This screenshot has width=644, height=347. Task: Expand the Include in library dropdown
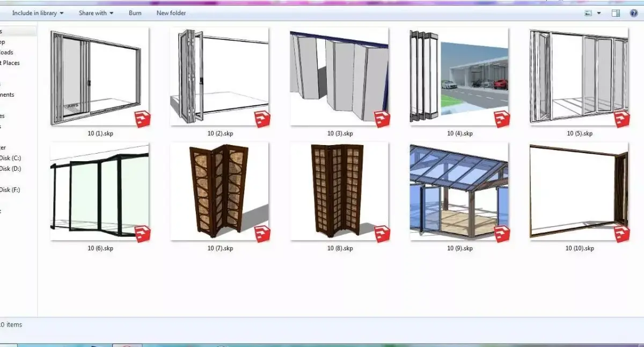click(x=36, y=13)
